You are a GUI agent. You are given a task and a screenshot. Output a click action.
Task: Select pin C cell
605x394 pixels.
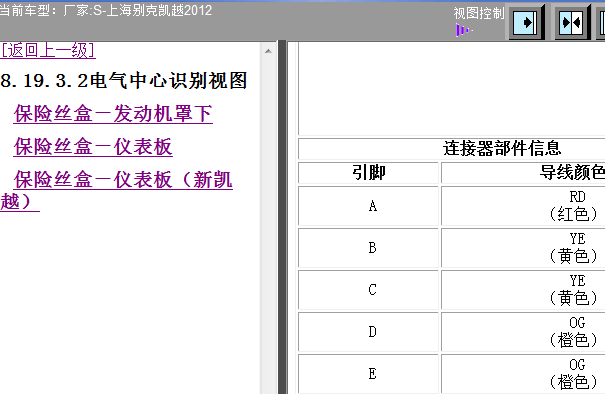point(368,290)
